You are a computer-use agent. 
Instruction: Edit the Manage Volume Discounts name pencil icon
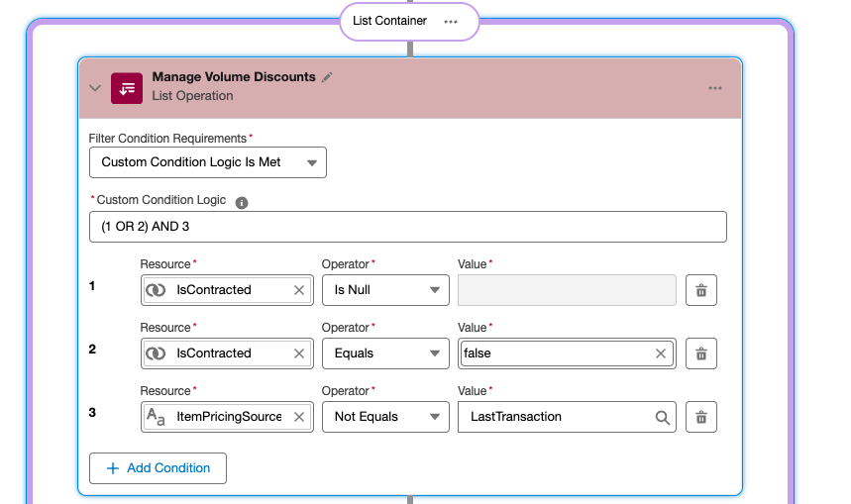328,77
